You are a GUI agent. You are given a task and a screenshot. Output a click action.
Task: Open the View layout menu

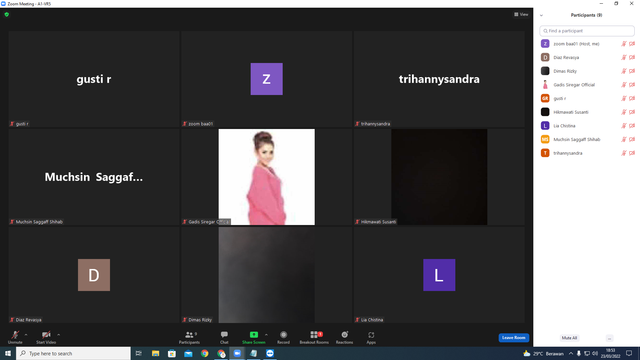(x=521, y=14)
